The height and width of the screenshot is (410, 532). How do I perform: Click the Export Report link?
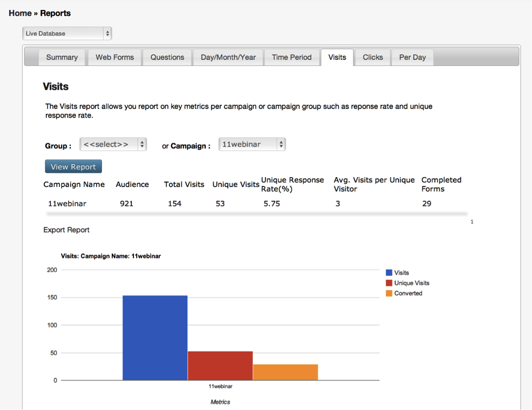point(66,230)
